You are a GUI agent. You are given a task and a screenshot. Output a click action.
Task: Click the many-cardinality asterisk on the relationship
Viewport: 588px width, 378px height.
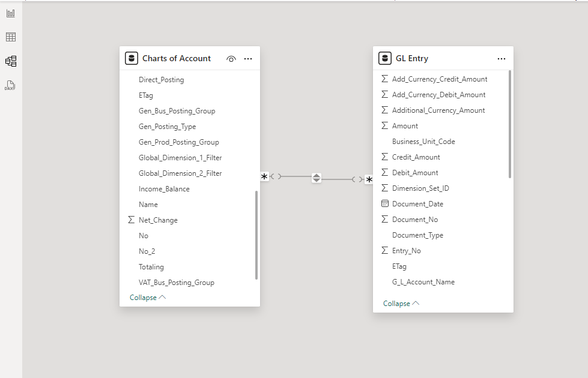click(x=263, y=177)
